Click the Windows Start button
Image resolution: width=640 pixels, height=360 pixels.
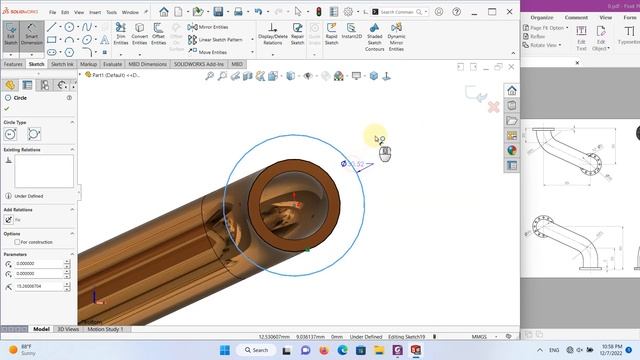pyautogui.click(x=225, y=350)
